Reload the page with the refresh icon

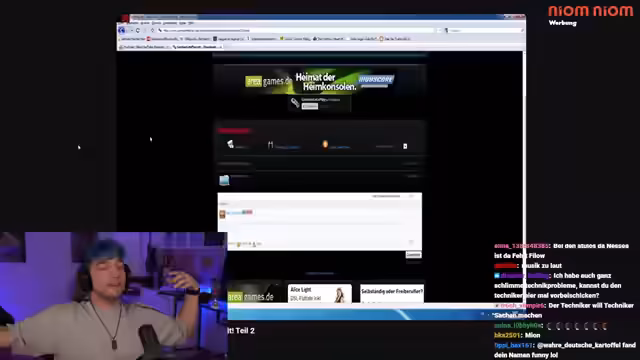(138, 31)
